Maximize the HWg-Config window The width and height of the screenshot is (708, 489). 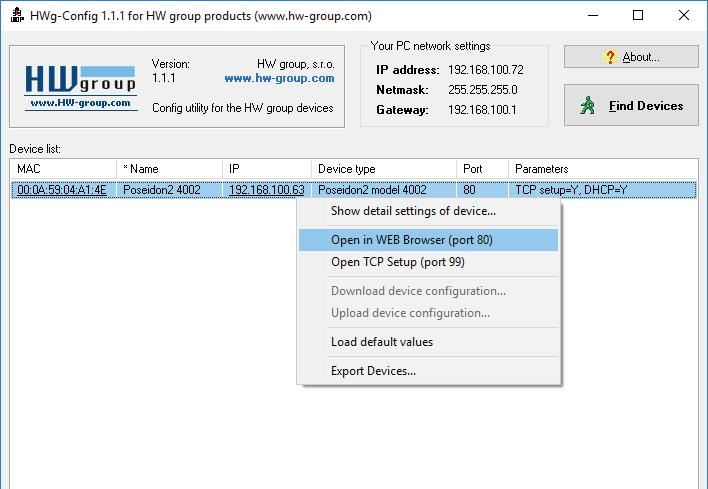pos(638,15)
